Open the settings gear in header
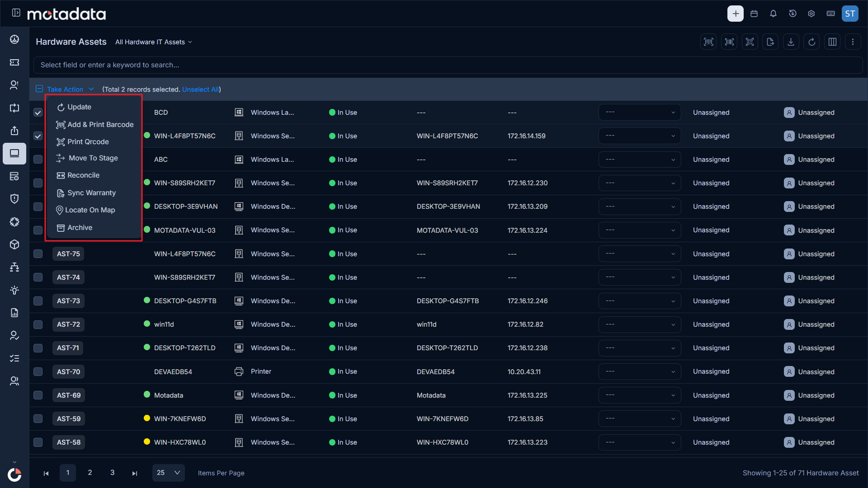 pyautogui.click(x=811, y=14)
